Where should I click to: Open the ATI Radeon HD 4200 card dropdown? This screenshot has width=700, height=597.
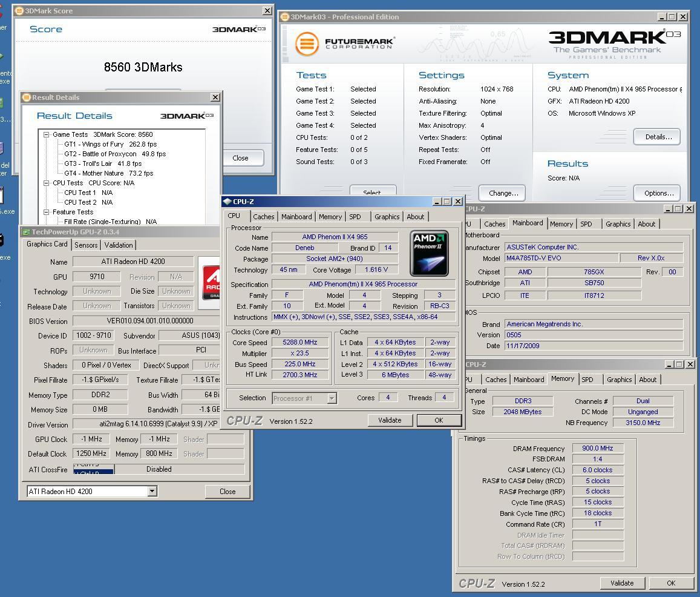pos(152,491)
